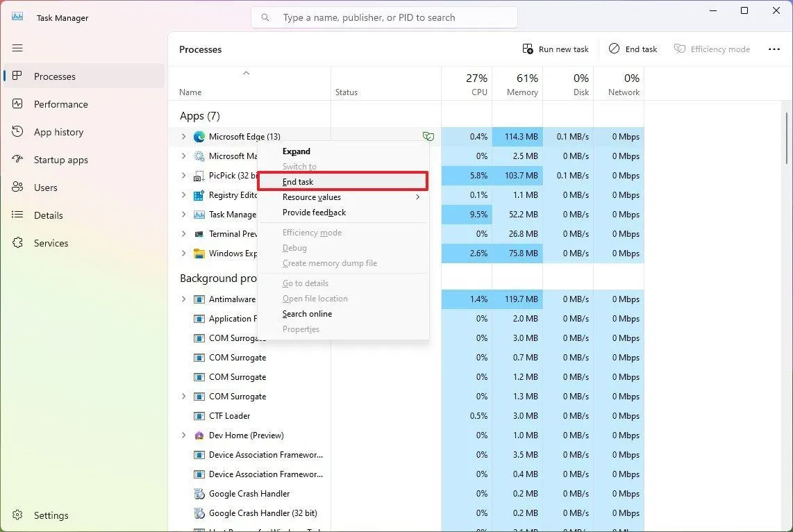Image resolution: width=793 pixels, height=532 pixels.
Task: Expand the Dev Home (Preview) row
Action: (183, 435)
